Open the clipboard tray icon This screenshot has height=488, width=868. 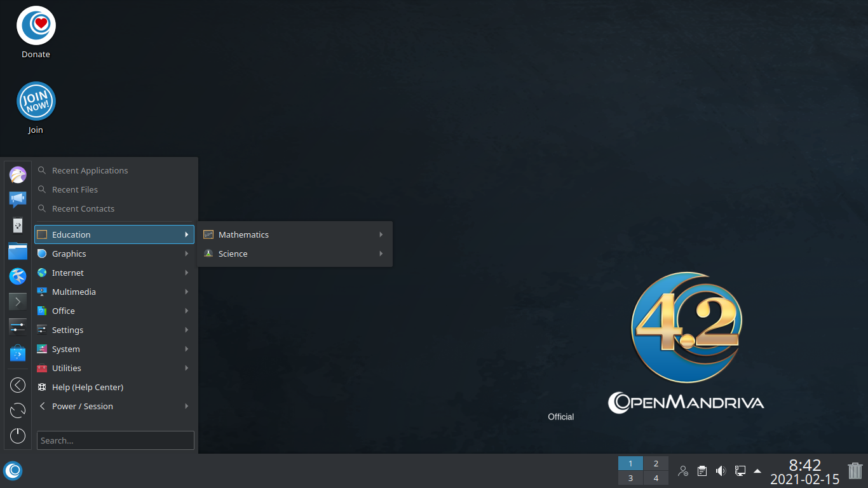(702, 471)
